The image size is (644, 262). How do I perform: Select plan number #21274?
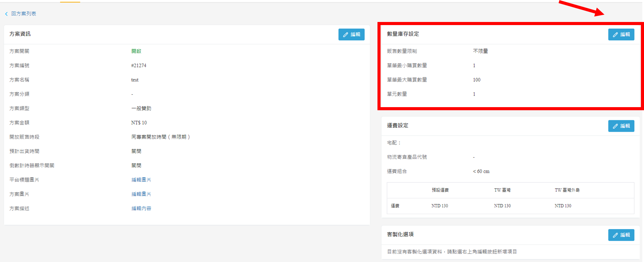[x=139, y=66]
